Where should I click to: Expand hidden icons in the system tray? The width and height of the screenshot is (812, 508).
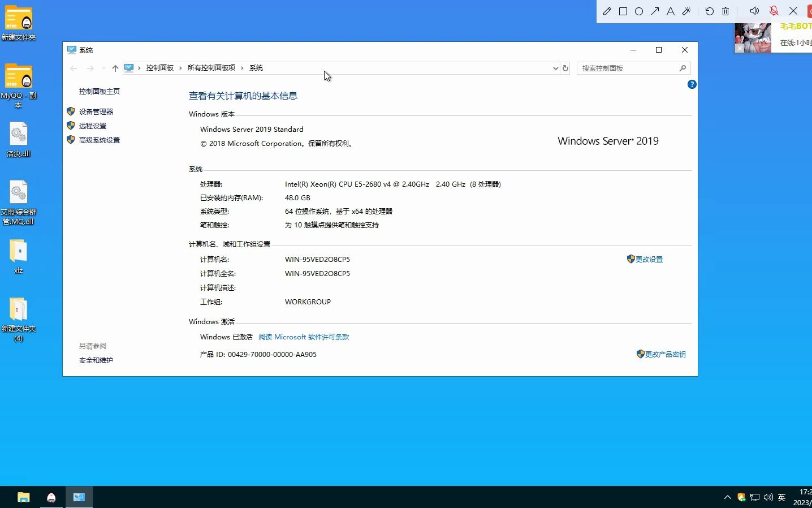[727, 497]
